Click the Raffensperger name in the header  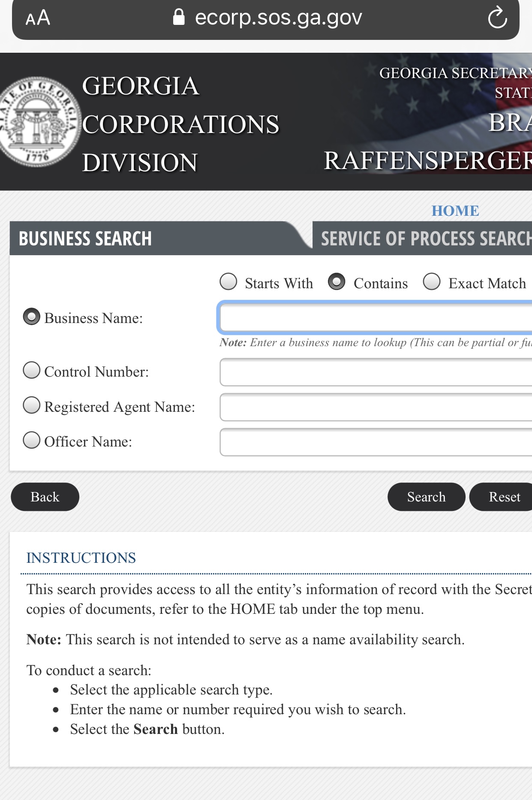(x=428, y=160)
